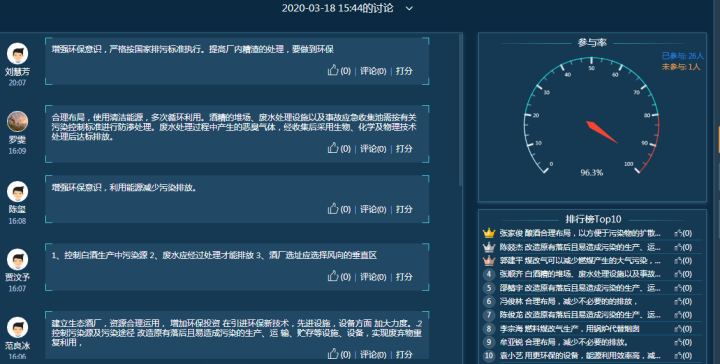Open 评论(0) on 刘慧芳's post
The width and height of the screenshot is (720, 364).
373,71
